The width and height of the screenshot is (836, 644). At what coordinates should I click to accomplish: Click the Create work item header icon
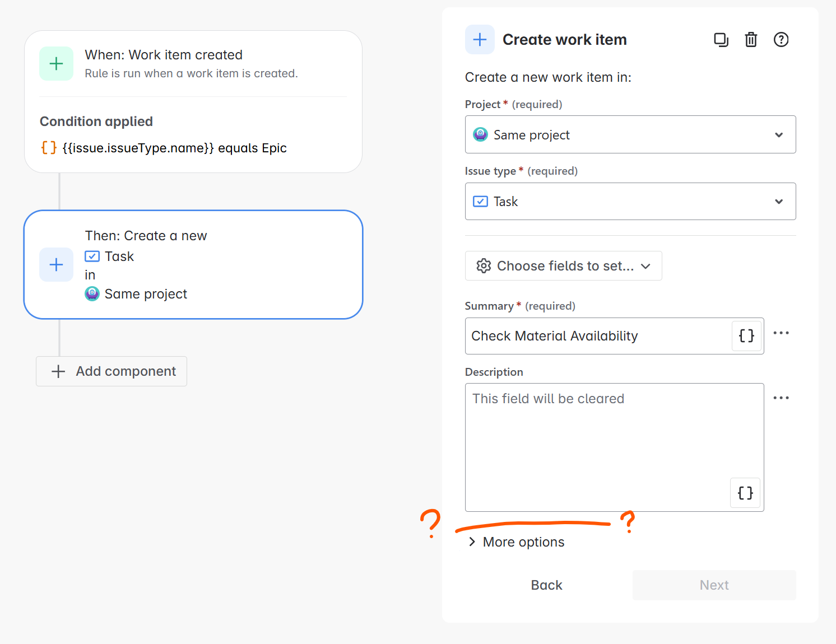pyautogui.click(x=480, y=40)
